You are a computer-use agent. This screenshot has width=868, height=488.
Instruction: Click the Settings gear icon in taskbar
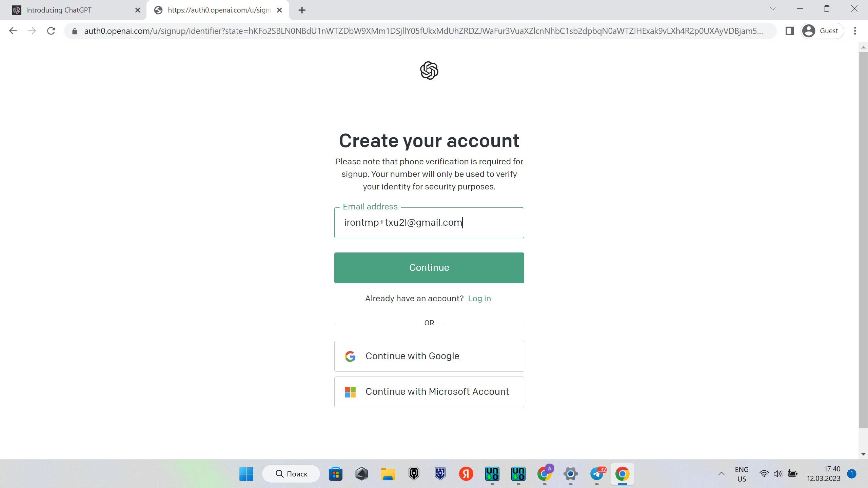point(570,474)
